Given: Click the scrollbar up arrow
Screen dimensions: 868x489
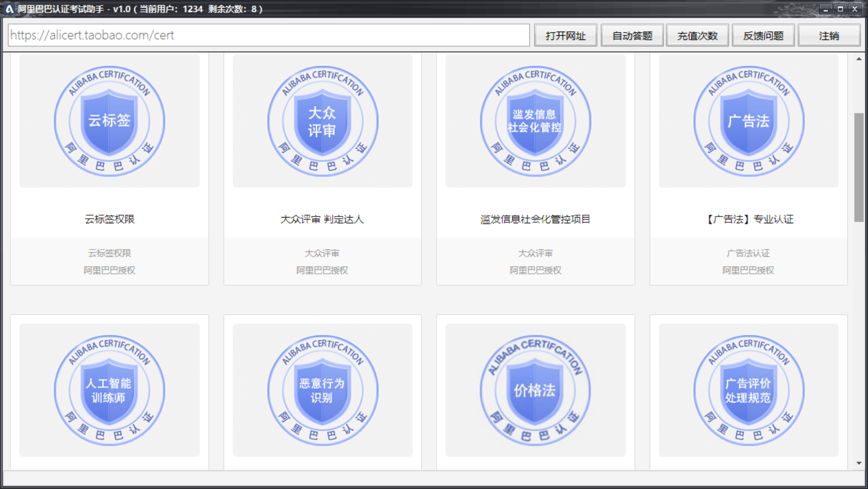Looking at the screenshot, I should click(x=859, y=59).
